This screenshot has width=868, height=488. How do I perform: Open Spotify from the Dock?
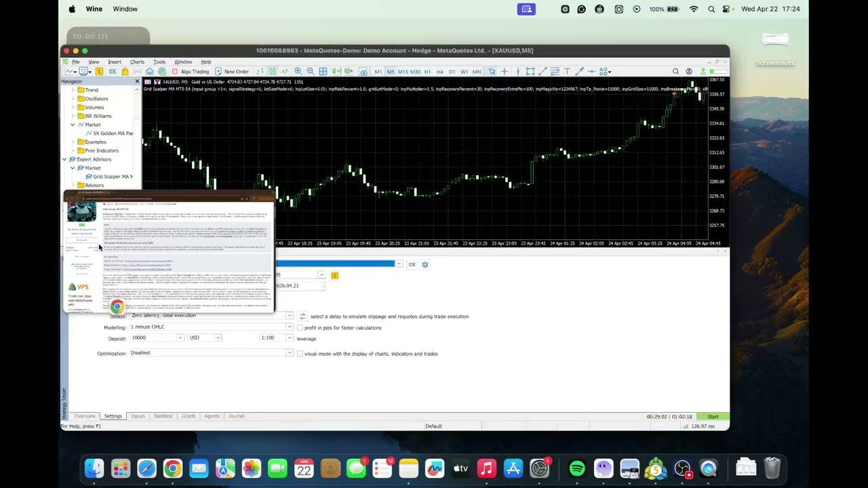tap(577, 468)
